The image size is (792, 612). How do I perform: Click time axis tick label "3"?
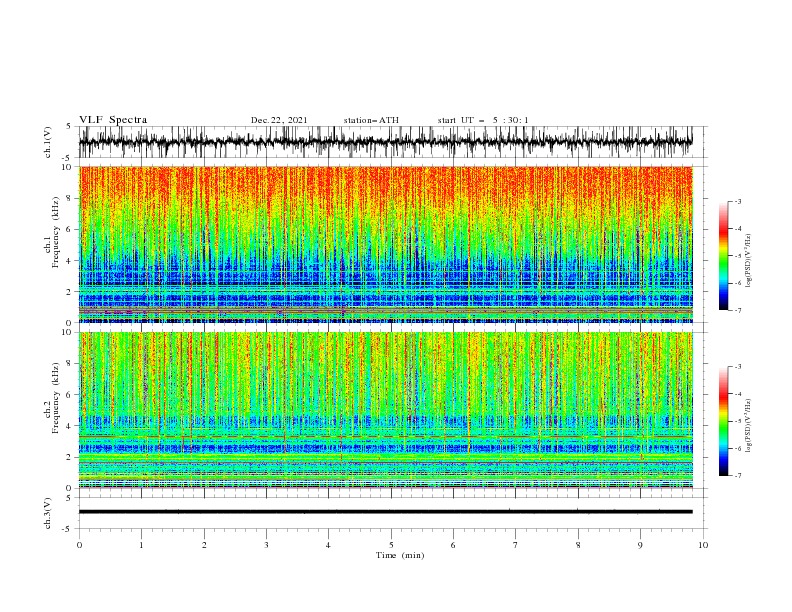[266, 545]
